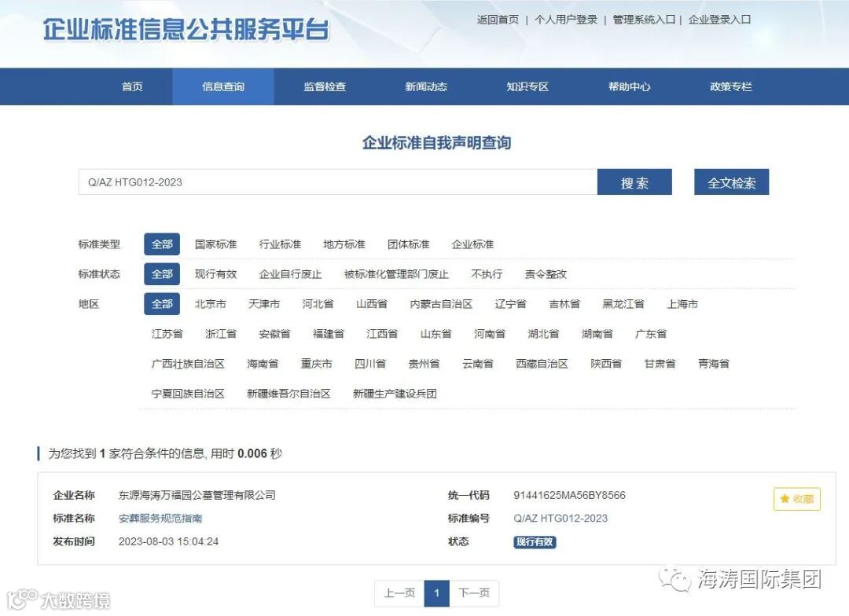849x616 pixels.
Task: Filter region by 山东省
Action: pos(436,333)
